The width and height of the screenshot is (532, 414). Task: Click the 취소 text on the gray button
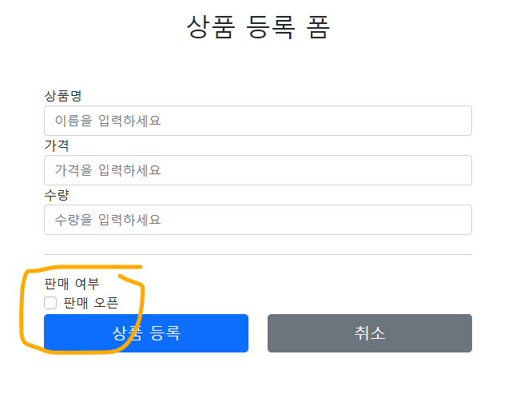[x=370, y=333]
